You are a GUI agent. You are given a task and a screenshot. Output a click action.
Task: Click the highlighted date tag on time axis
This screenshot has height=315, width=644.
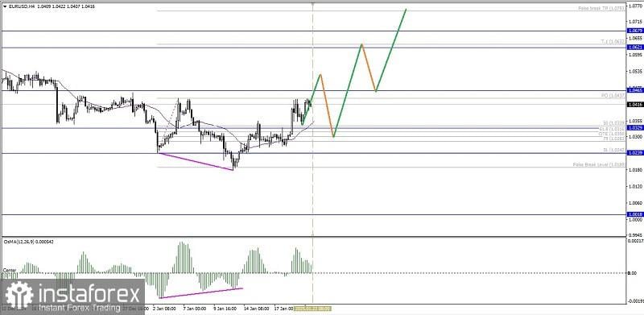(x=313, y=309)
